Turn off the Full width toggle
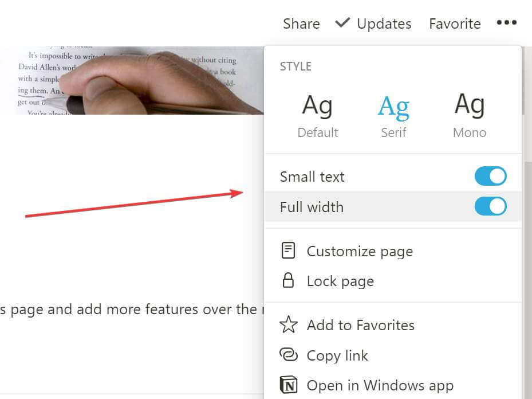 click(490, 206)
